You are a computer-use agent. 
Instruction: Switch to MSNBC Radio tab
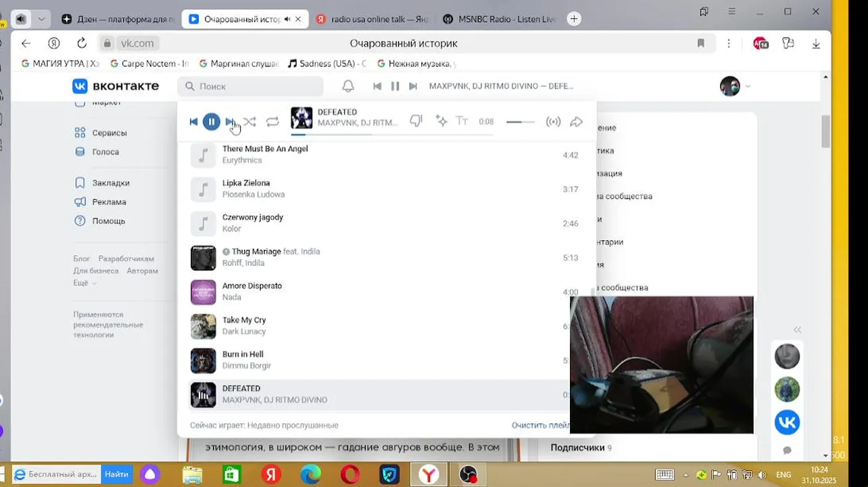tap(500, 19)
